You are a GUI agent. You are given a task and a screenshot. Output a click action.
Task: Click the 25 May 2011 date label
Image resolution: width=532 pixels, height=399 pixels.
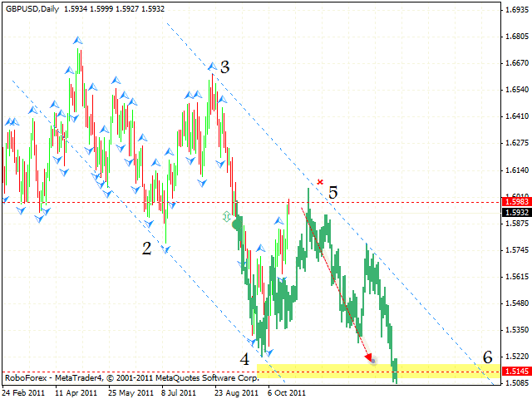pyautogui.click(x=131, y=392)
